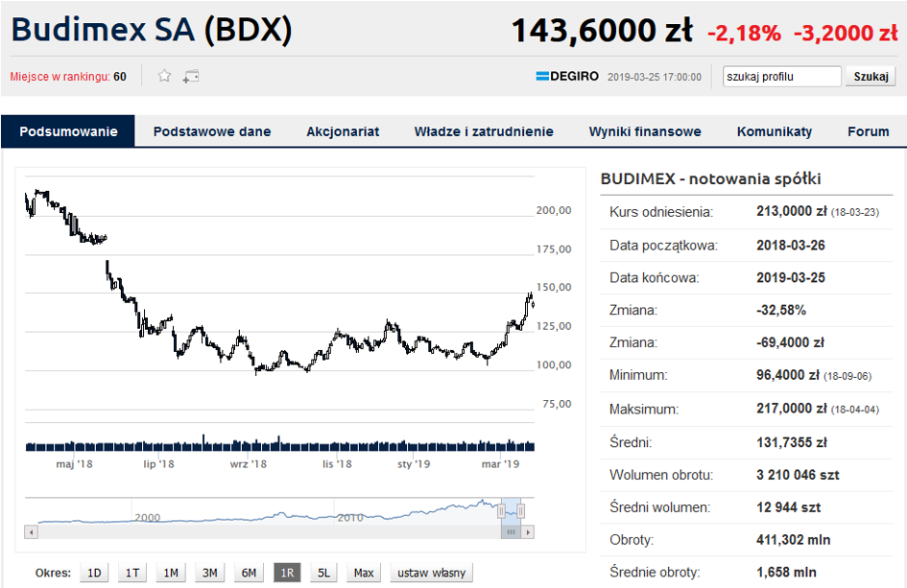Image resolution: width=907 pixels, height=588 pixels.
Task: Click the timestamp 2019-03-25 17:00:00
Action: point(655,77)
